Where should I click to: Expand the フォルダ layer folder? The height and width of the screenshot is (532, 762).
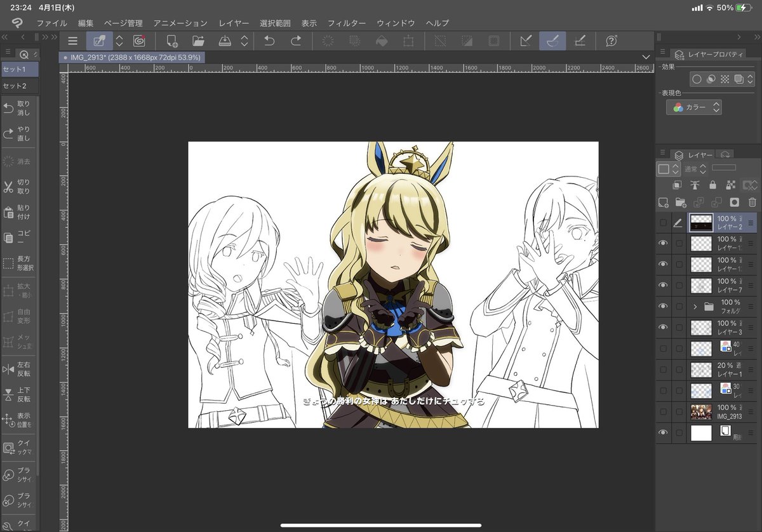coord(695,307)
